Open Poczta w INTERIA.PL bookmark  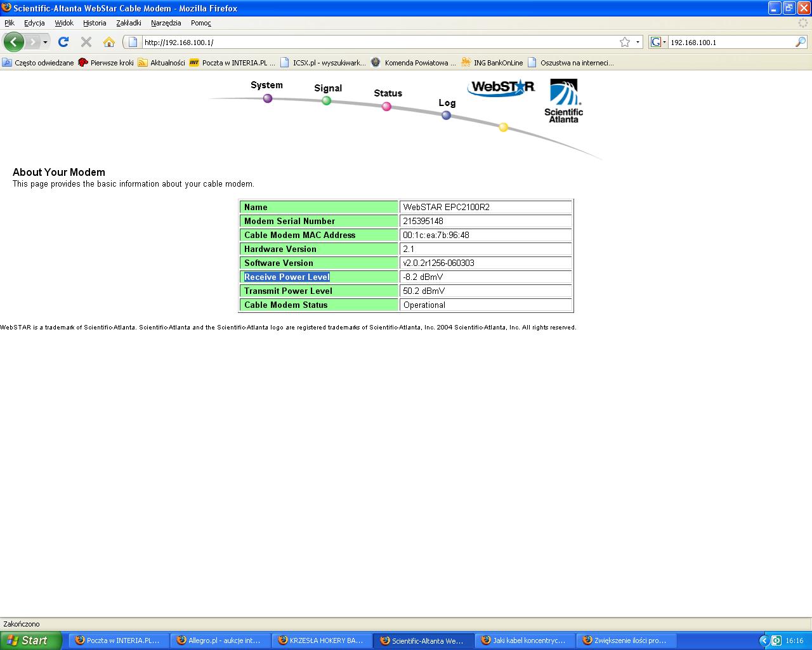pos(233,63)
